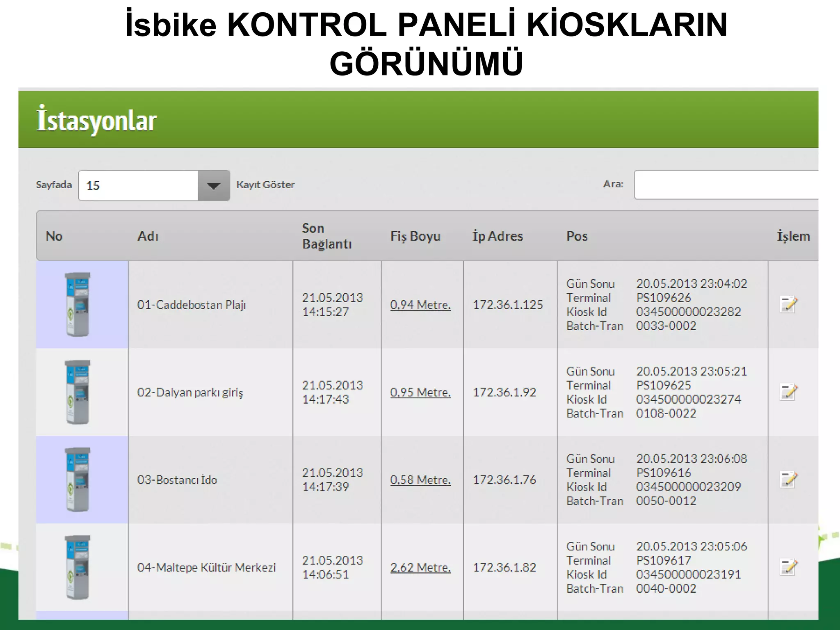Click the Sayfada combo box showing 15
The height and width of the screenshot is (630, 840).
(138, 186)
